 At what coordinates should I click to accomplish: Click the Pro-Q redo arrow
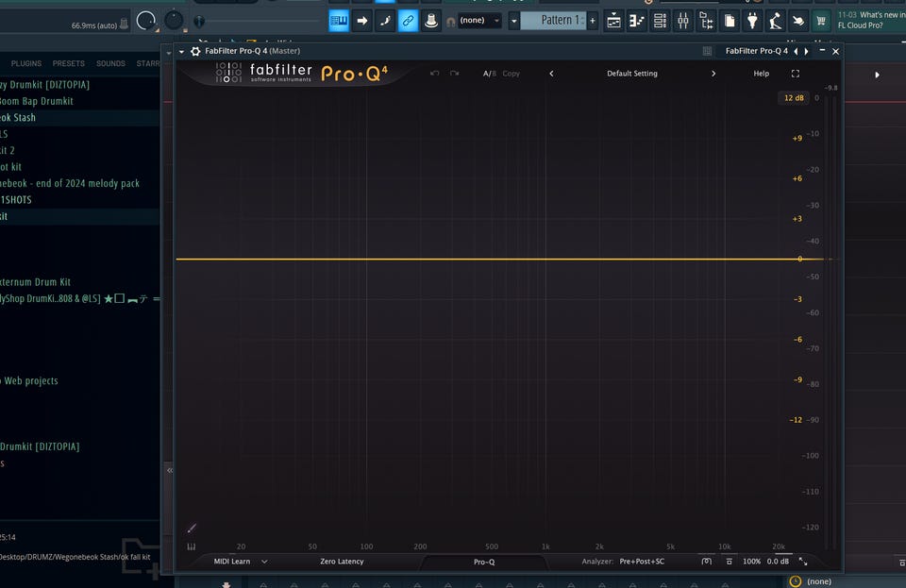click(x=454, y=74)
